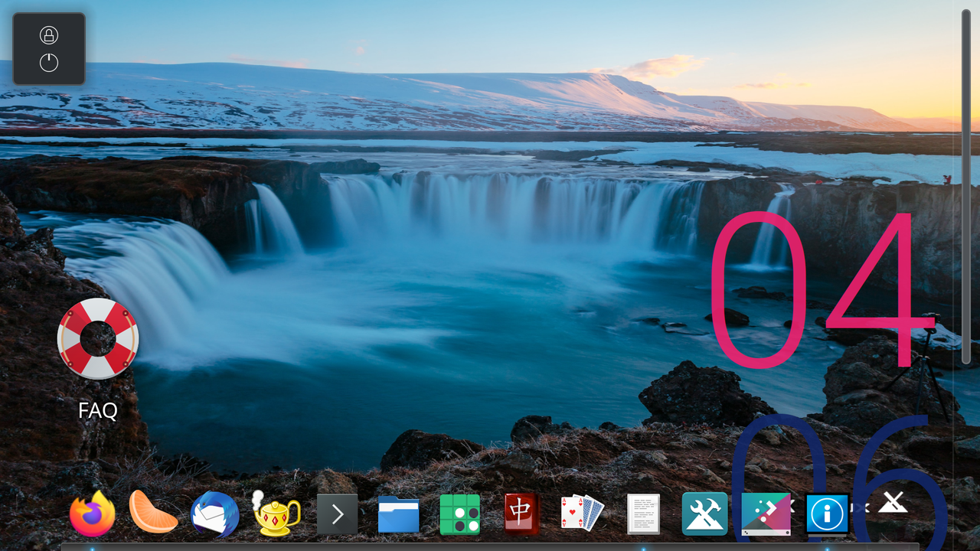Click the power/leave button at top-left

click(x=49, y=63)
